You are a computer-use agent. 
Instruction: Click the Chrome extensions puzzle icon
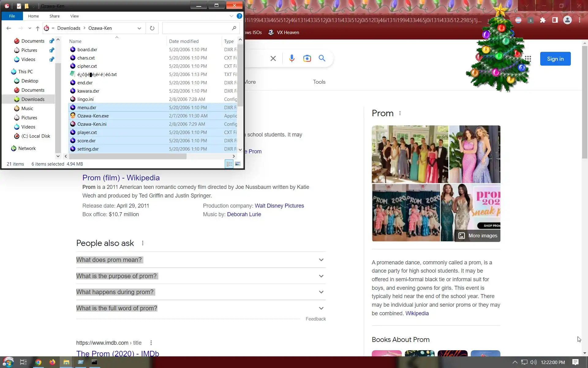[x=543, y=20]
